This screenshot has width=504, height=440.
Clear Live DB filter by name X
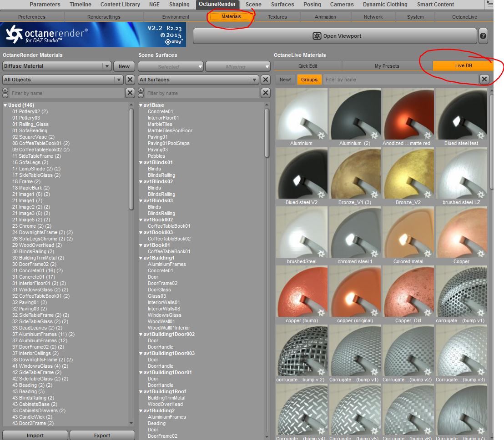(x=484, y=80)
